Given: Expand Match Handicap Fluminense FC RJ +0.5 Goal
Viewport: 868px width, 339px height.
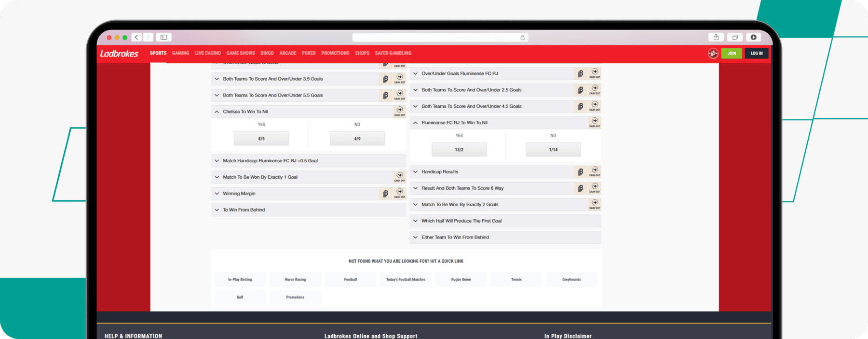Looking at the screenshot, I should (309, 161).
